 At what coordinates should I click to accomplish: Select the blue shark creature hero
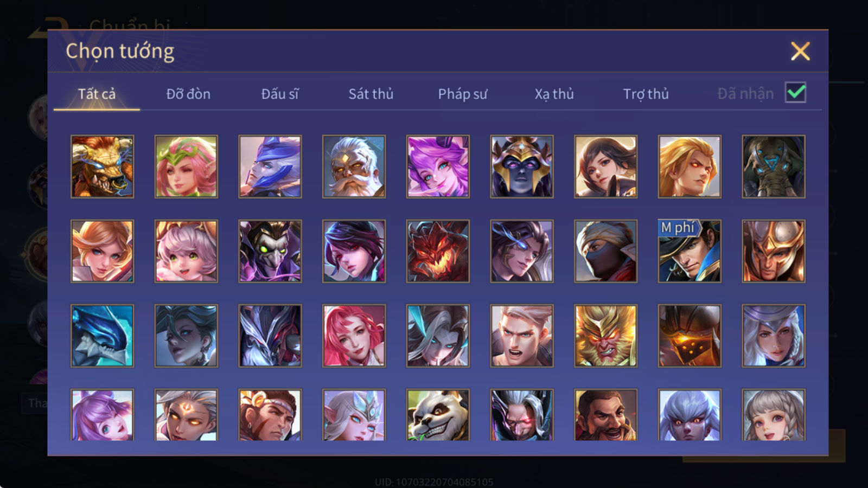click(x=102, y=336)
